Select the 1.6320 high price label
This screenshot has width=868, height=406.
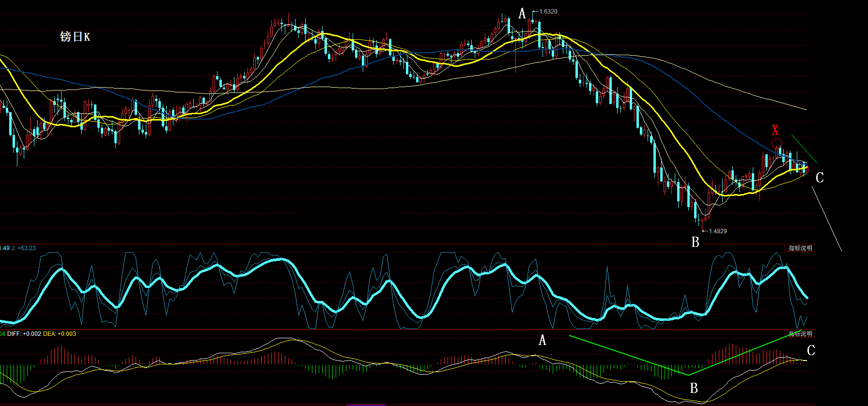point(548,12)
